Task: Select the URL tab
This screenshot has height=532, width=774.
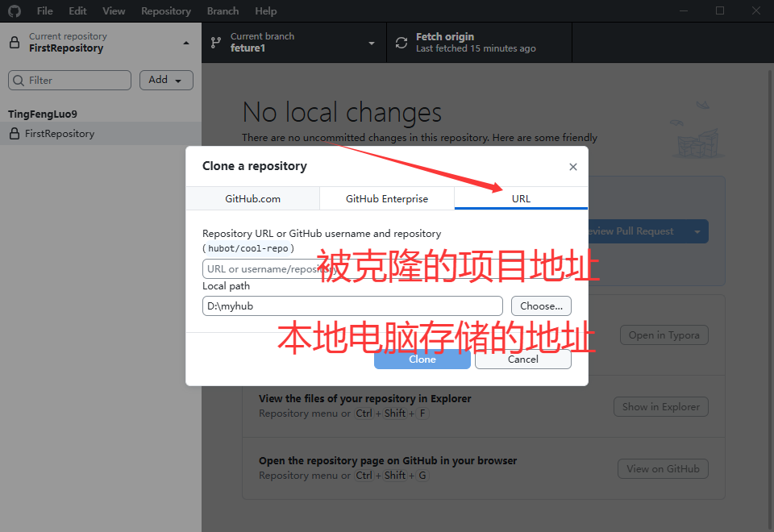Action: 521,198
